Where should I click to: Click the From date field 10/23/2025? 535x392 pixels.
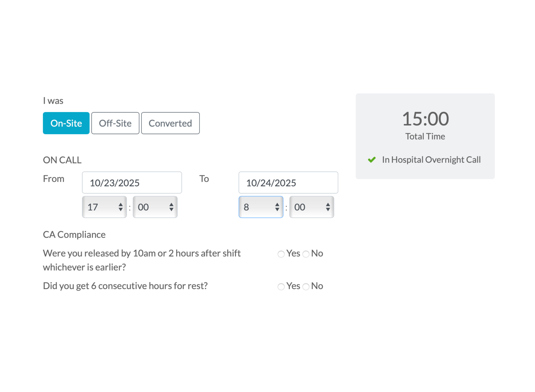pos(132,182)
